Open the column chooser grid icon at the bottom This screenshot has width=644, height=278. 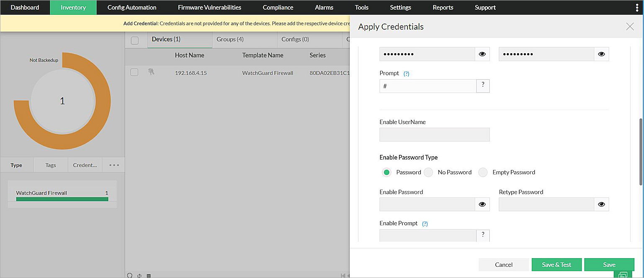click(149, 275)
